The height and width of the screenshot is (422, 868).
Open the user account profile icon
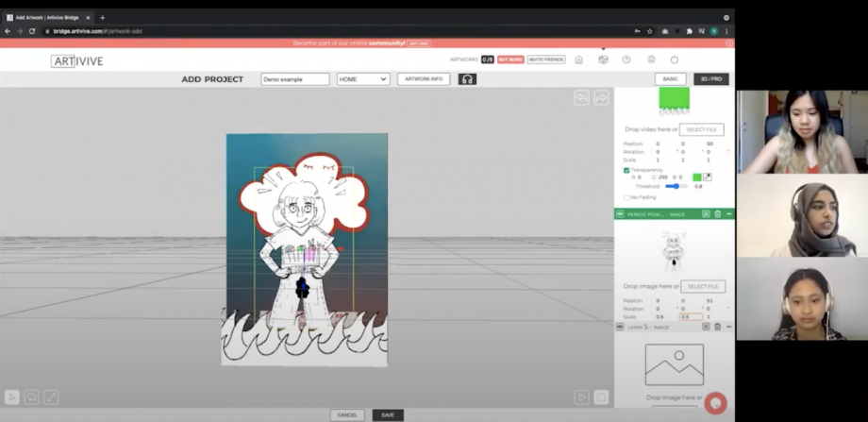point(651,59)
